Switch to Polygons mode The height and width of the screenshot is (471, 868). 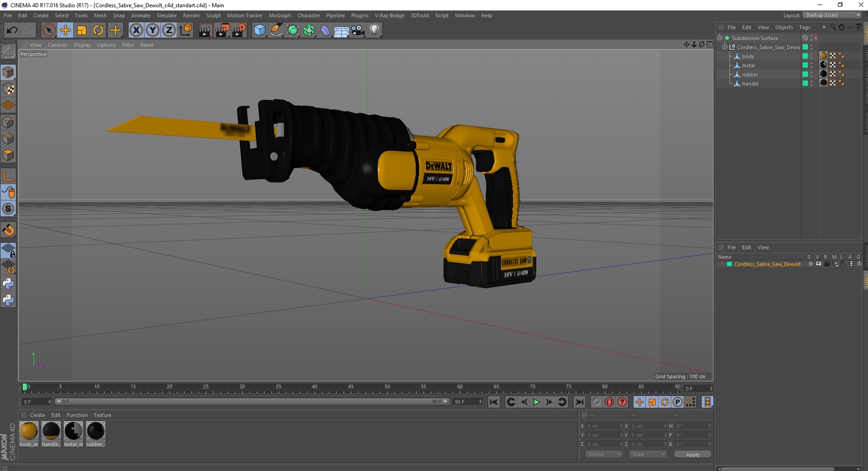click(8, 155)
